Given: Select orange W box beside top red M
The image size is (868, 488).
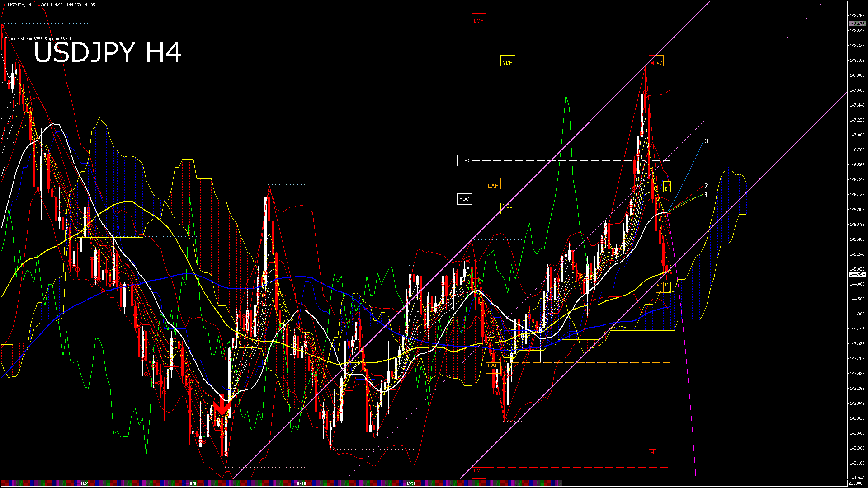Looking at the screenshot, I should click(660, 62).
